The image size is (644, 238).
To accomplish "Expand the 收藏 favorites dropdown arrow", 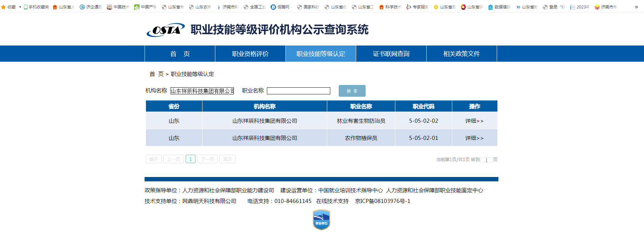I will coord(20,7).
